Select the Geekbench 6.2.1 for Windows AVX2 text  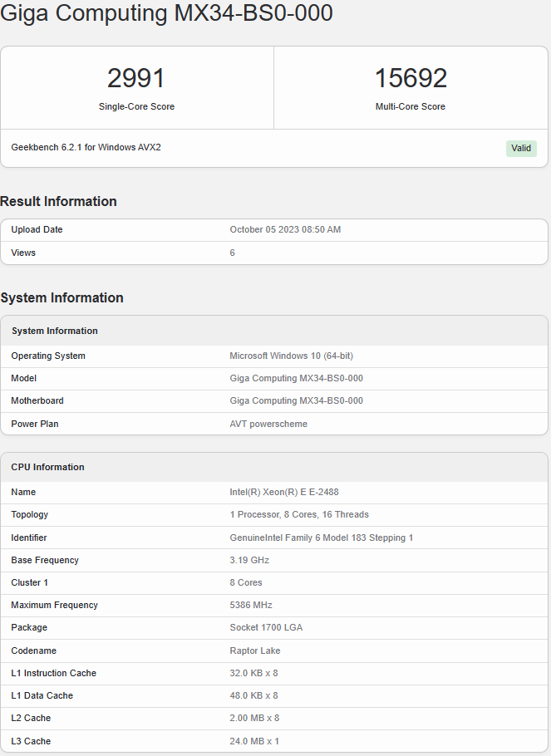coord(86,147)
